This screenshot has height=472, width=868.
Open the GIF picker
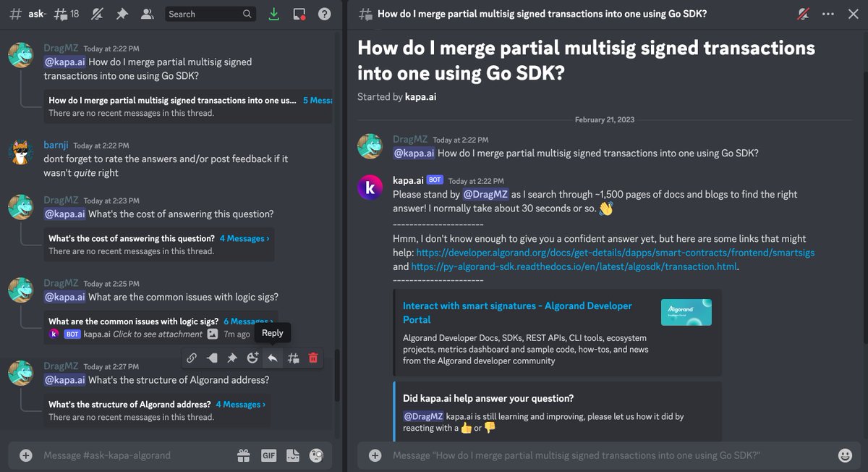[268, 455]
